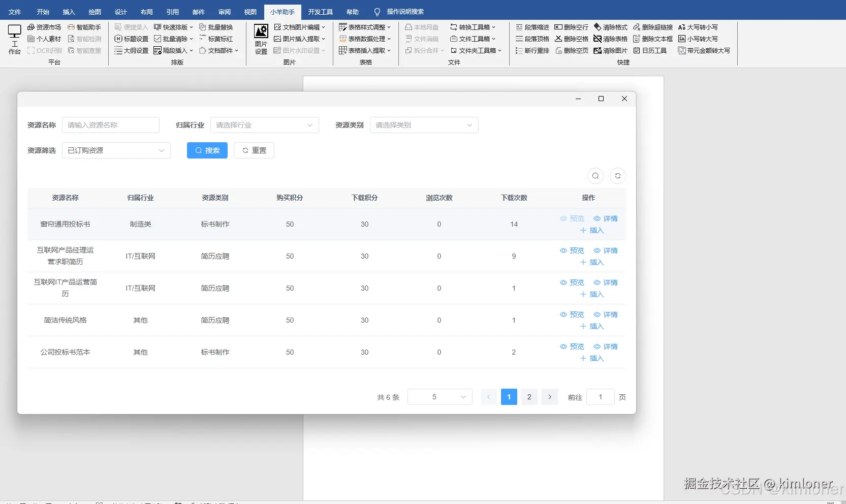Image resolution: width=846 pixels, height=504 pixels.
Task: Open 日历工具 calendar tool
Action: coord(650,50)
